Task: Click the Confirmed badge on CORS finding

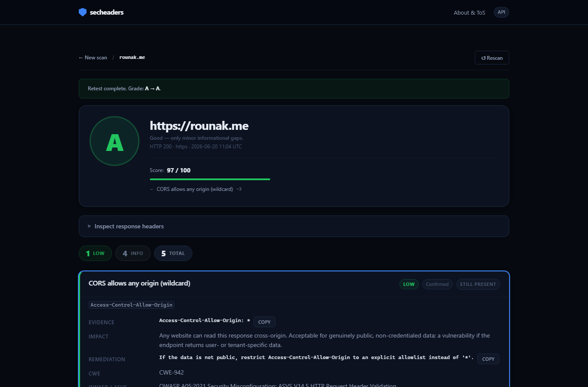Action: pyautogui.click(x=437, y=284)
